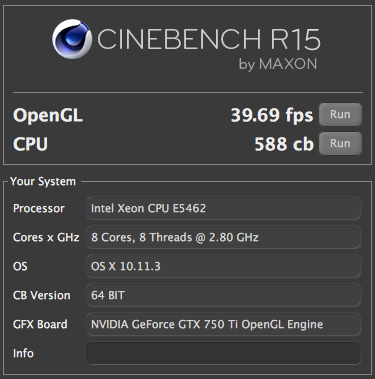
Task: Click the CB Version label
Action: click(x=42, y=295)
